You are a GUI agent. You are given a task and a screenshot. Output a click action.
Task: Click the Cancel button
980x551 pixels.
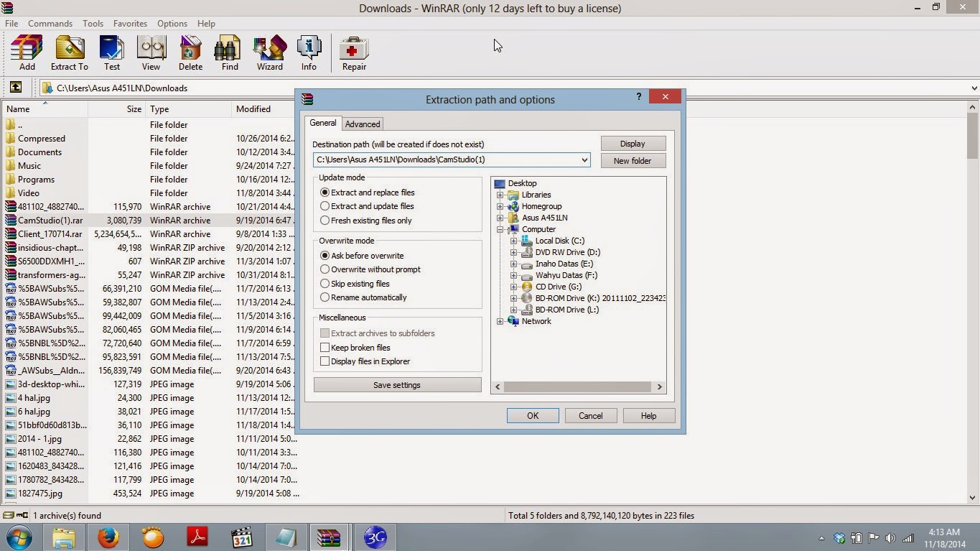pyautogui.click(x=591, y=415)
